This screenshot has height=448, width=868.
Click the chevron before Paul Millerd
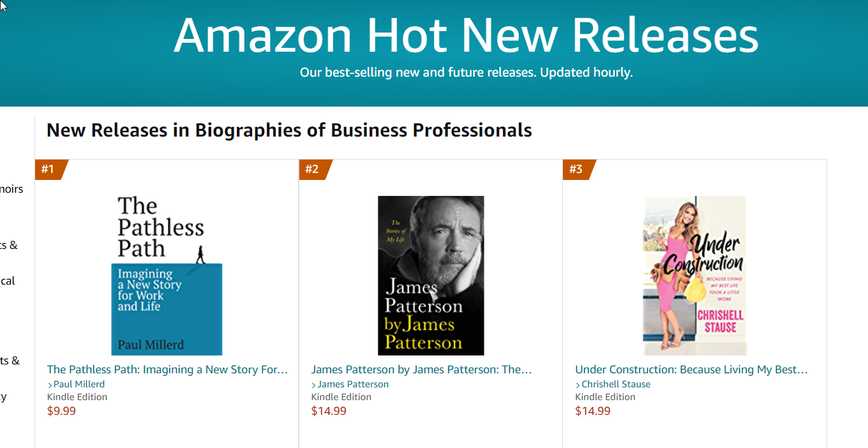click(x=50, y=385)
